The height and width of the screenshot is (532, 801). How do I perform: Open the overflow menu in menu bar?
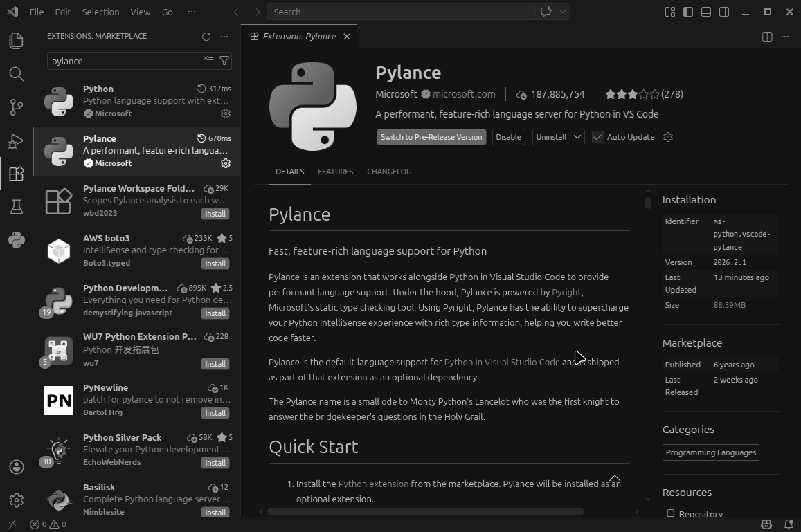tap(192, 12)
